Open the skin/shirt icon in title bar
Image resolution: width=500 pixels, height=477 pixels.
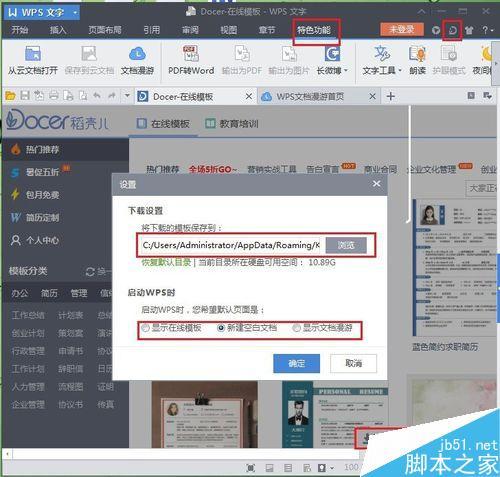coord(469,30)
